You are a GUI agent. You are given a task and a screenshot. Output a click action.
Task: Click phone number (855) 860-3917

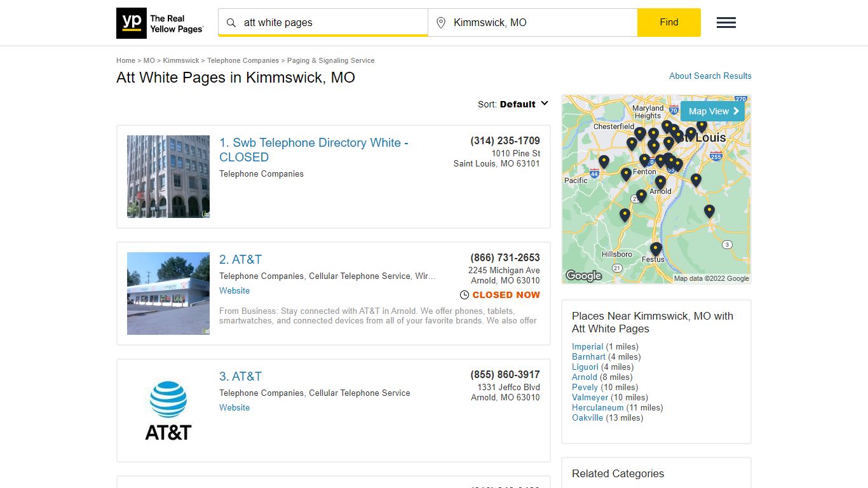pos(505,375)
